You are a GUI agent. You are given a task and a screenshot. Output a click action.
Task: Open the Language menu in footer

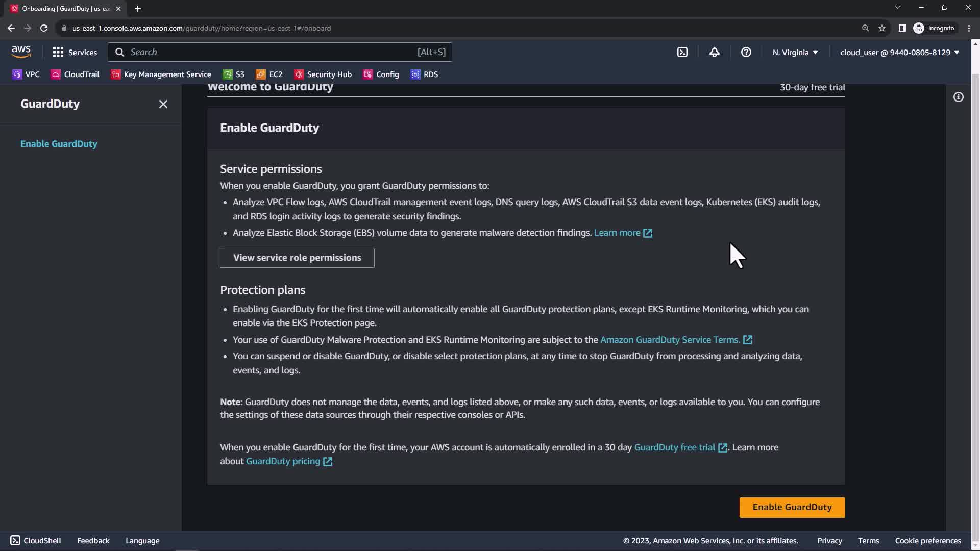click(142, 540)
